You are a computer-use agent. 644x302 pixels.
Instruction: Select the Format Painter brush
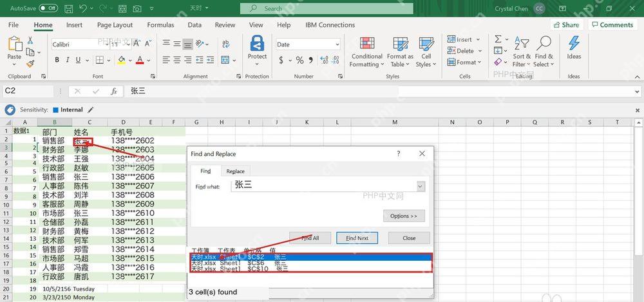pyautogui.click(x=30, y=64)
